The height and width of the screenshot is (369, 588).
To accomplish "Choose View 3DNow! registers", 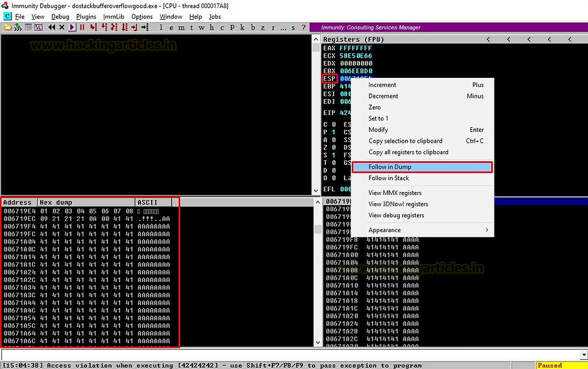I will tap(422, 204).
